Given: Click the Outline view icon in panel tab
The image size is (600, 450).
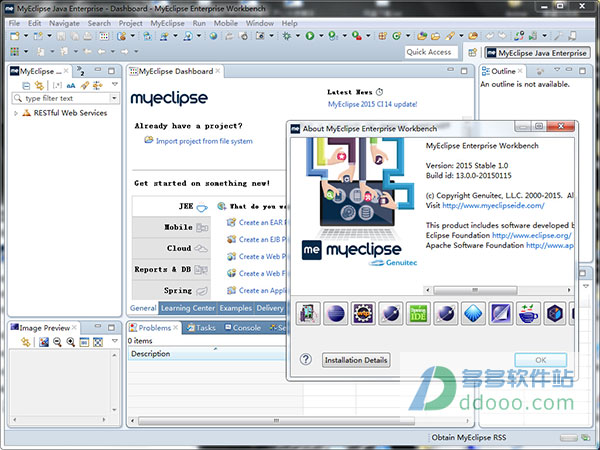Looking at the screenshot, I should (486, 71).
